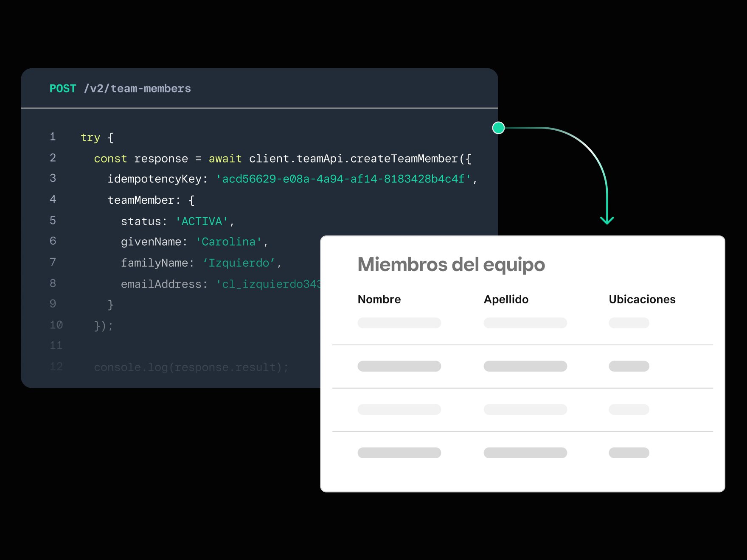Click the 'Carolina' givenName value
Screen dimensions: 747x560
(x=229, y=242)
